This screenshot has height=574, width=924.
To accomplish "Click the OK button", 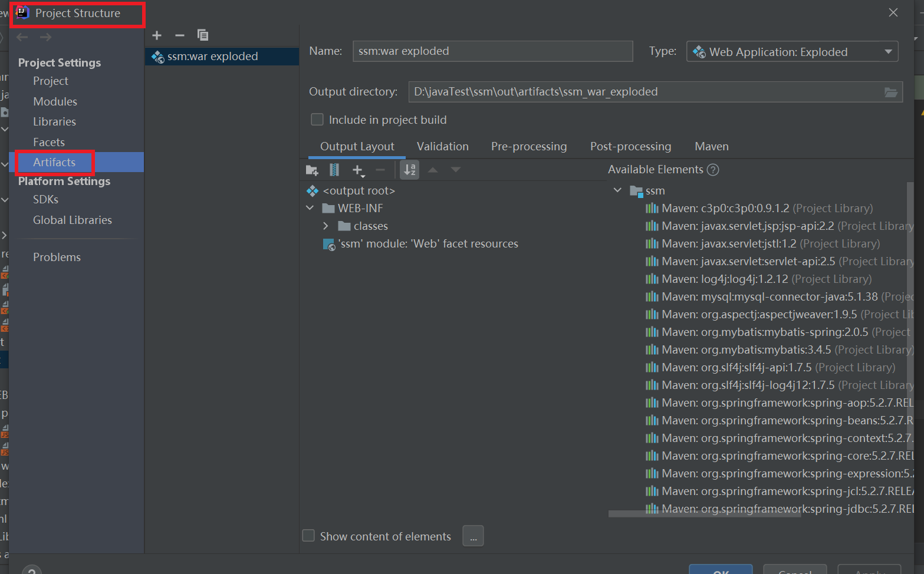I will click(721, 570).
